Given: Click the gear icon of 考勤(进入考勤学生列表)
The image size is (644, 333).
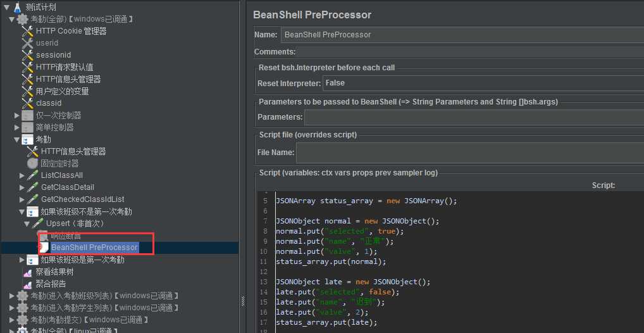Looking at the screenshot, I should [23, 308].
